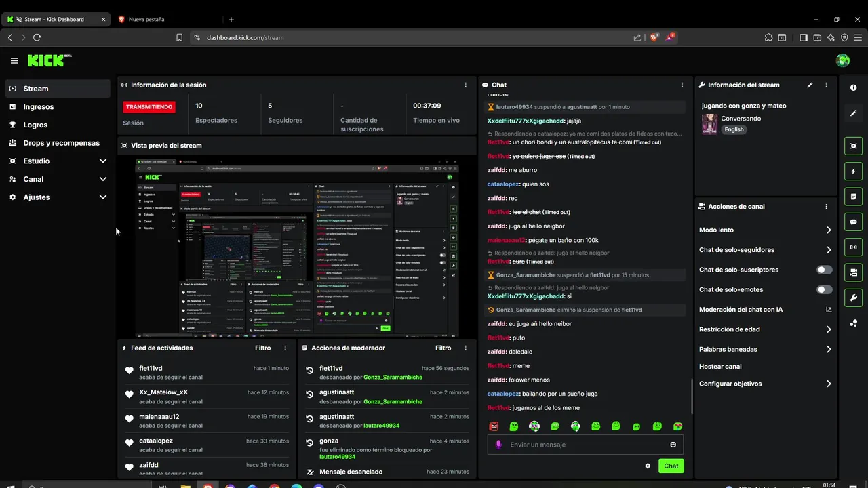This screenshot has height=488, width=868.
Task: Toggle the document icon in right toolbar
Action: (x=854, y=197)
